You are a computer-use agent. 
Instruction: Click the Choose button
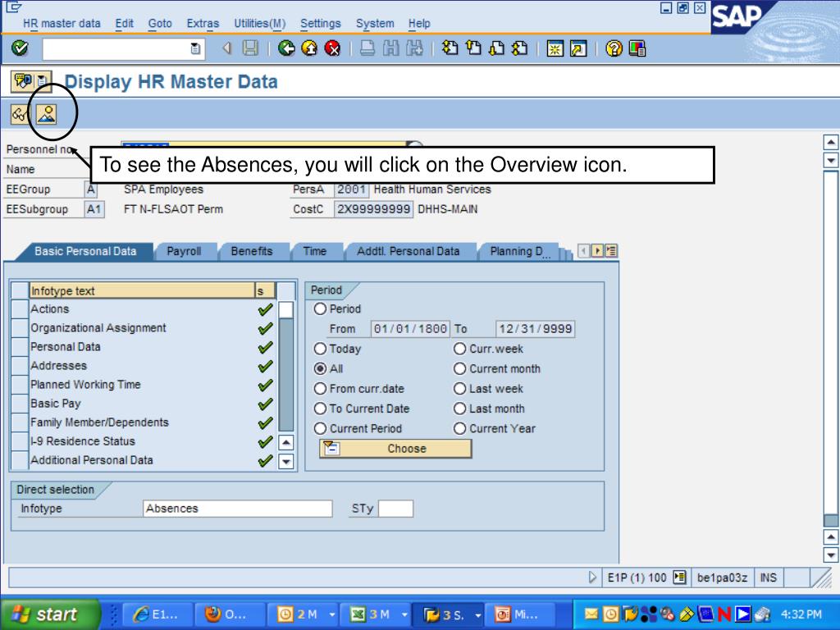click(395, 449)
